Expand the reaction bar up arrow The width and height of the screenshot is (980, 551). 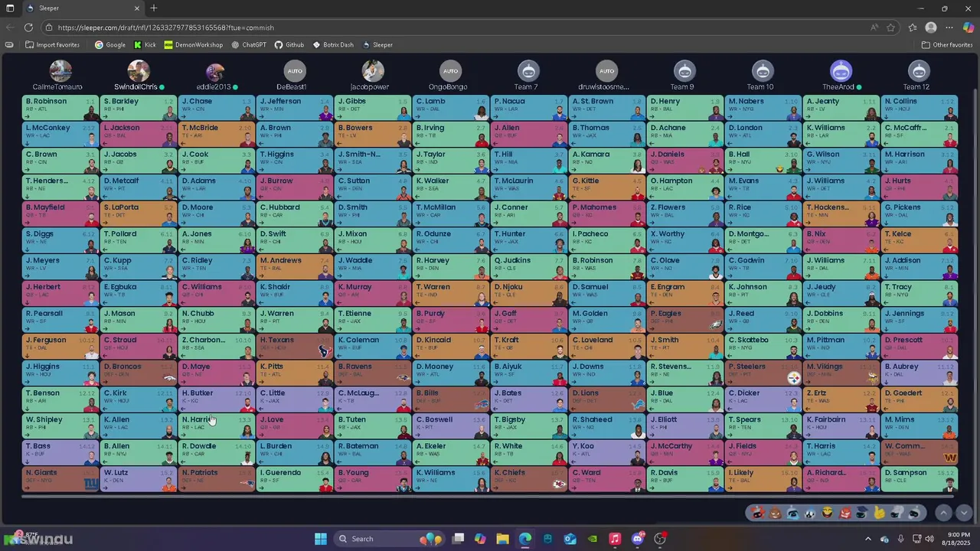click(943, 513)
